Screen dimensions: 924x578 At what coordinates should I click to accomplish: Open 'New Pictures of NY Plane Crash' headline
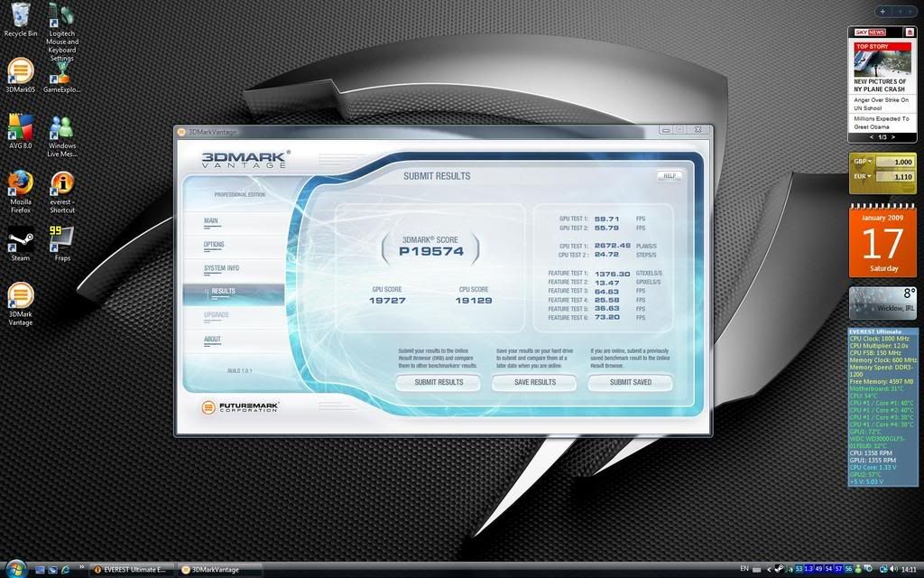879,86
